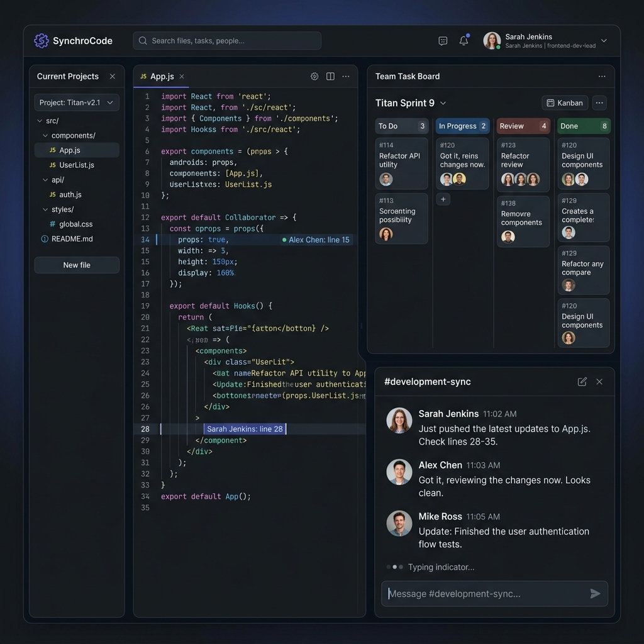Screen dimensions: 644x644
Task: Click the Alex Chen: line 15 cursor label
Action: [x=316, y=240]
